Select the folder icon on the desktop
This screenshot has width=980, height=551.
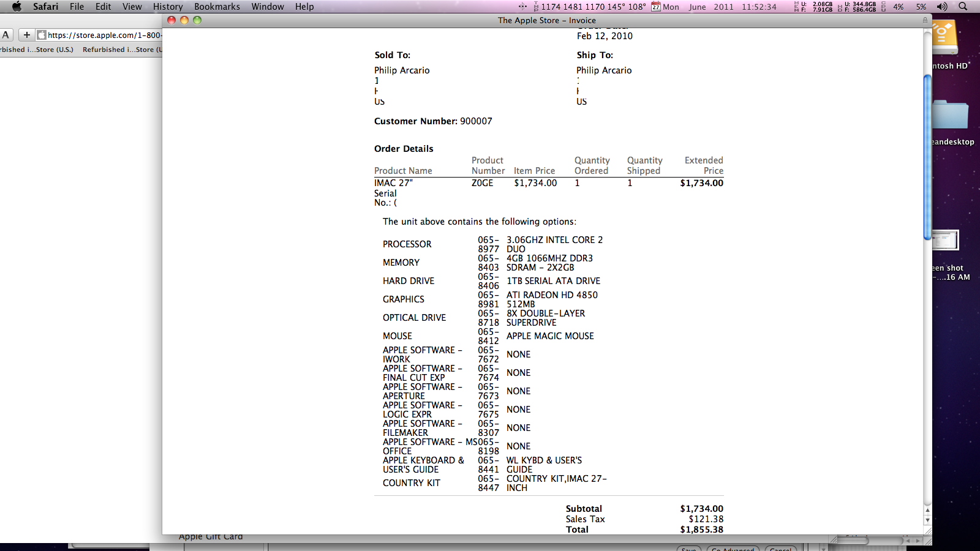click(x=950, y=114)
